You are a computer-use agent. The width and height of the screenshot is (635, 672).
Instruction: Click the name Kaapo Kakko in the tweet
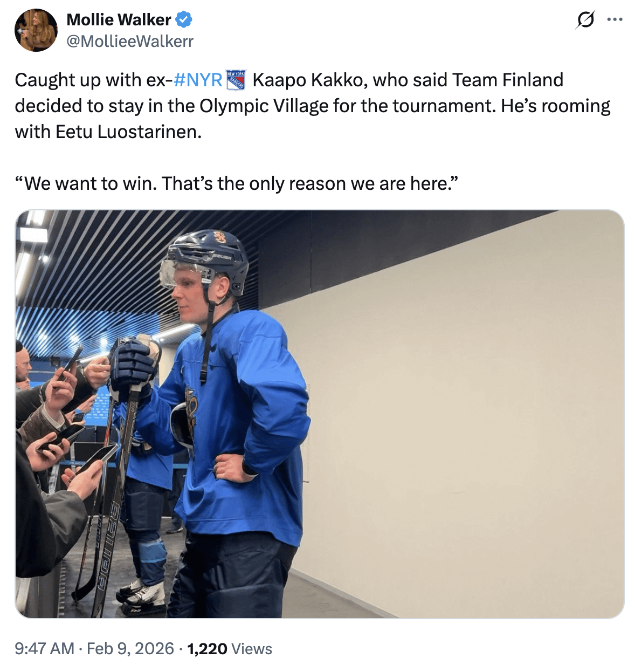tap(310, 80)
